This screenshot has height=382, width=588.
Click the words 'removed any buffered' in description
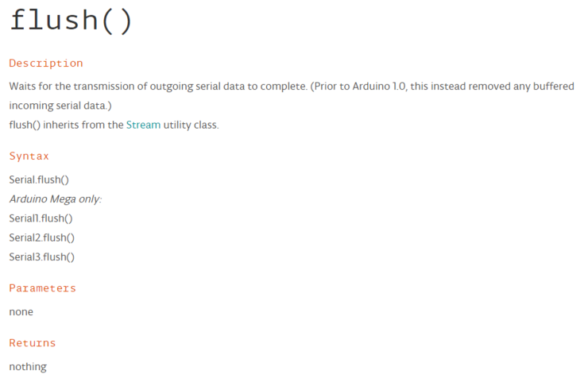(x=520, y=86)
